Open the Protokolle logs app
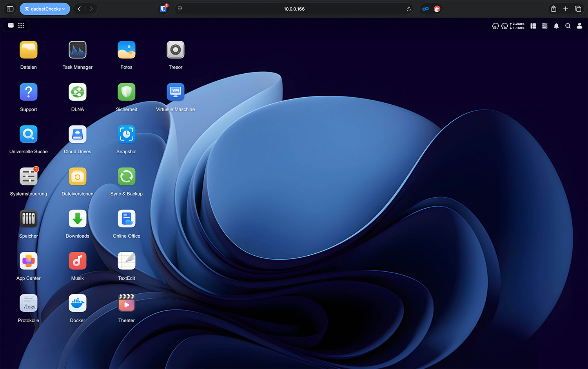This screenshot has height=369, width=588. click(x=29, y=304)
